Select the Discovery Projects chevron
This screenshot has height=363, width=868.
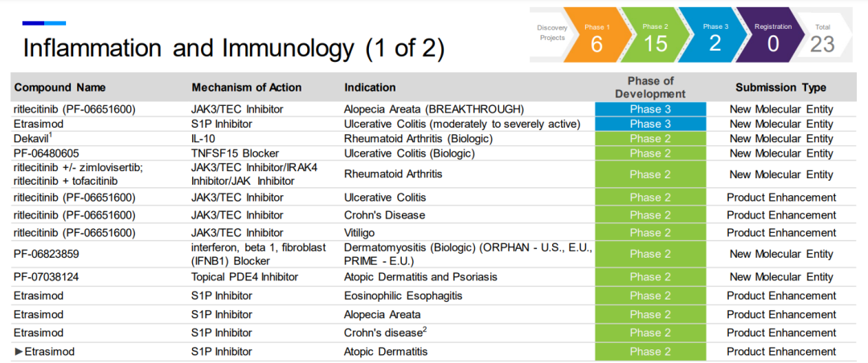[x=551, y=33]
